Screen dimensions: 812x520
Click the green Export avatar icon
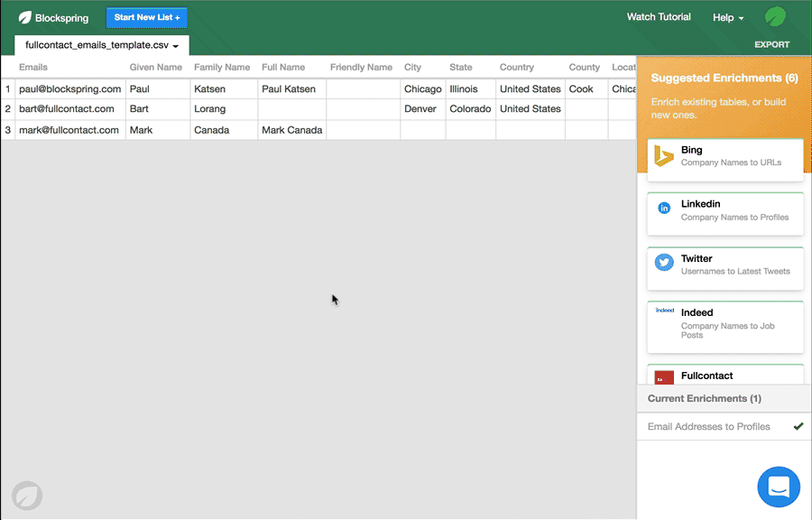(x=773, y=16)
